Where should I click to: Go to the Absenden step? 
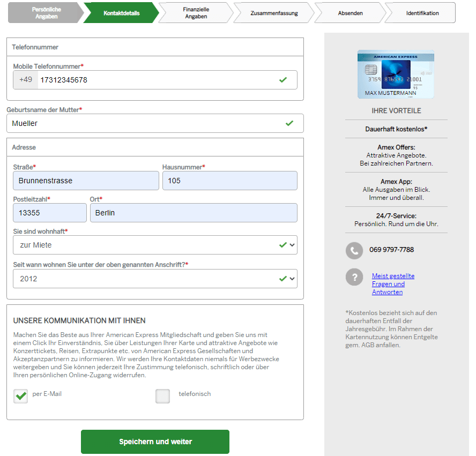point(351,13)
